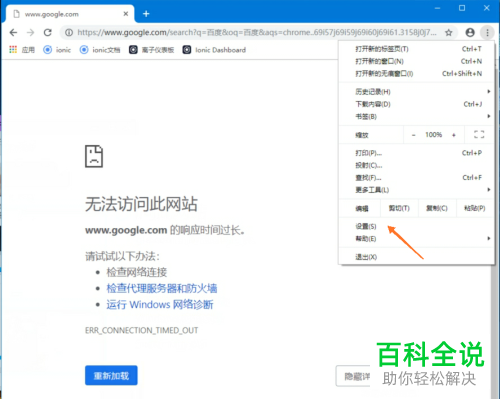The height and width of the screenshot is (399, 500).
Task: Decrease zoom with the minus button
Action: 414,135
